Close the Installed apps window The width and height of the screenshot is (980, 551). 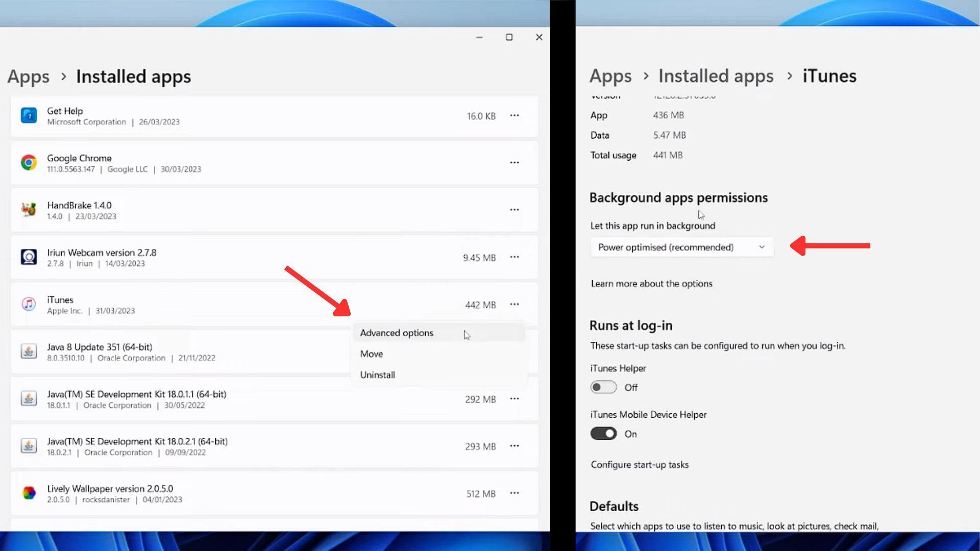(539, 37)
